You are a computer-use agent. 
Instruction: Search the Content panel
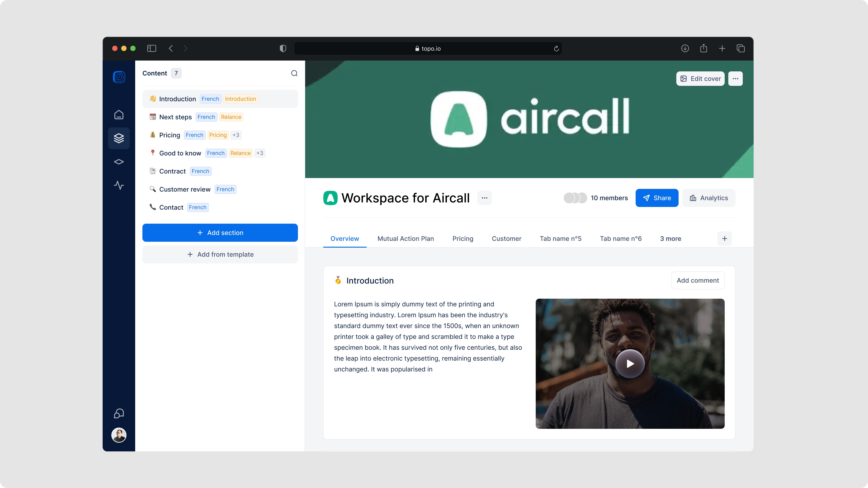coord(294,73)
